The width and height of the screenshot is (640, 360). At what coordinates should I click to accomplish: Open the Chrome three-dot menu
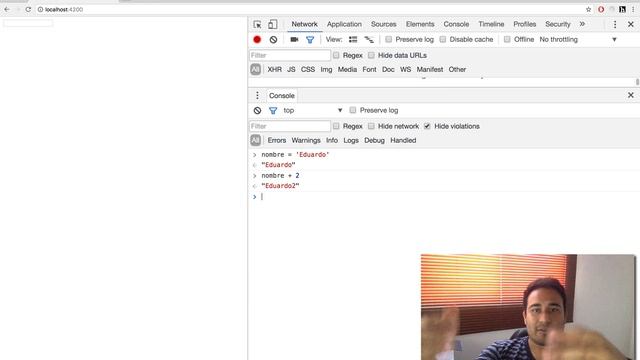[633, 9]
